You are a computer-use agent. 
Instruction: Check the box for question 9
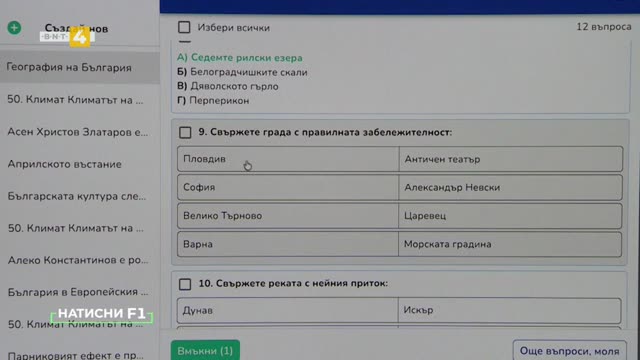pos(185,132)
